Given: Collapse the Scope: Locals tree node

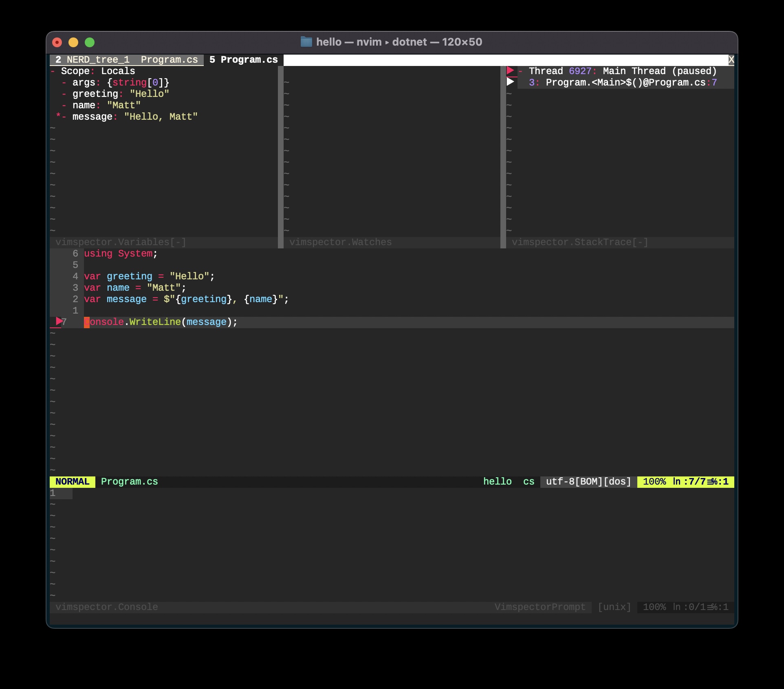Looking at the screenshot, I should (x=53, y=71).
